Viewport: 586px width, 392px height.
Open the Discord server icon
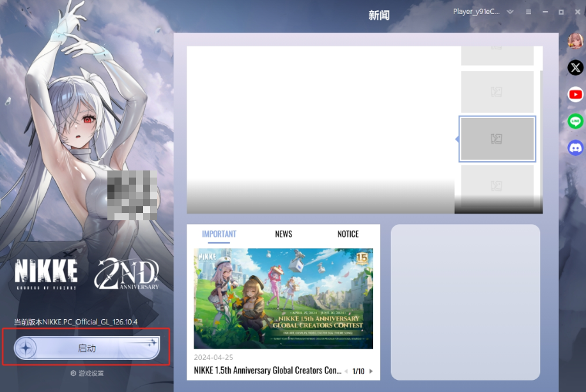[x=576, y=148]
